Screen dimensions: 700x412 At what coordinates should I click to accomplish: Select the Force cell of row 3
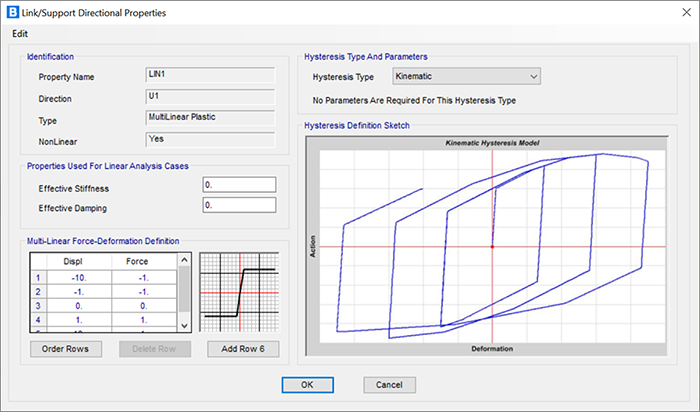(x=145, y=305)
